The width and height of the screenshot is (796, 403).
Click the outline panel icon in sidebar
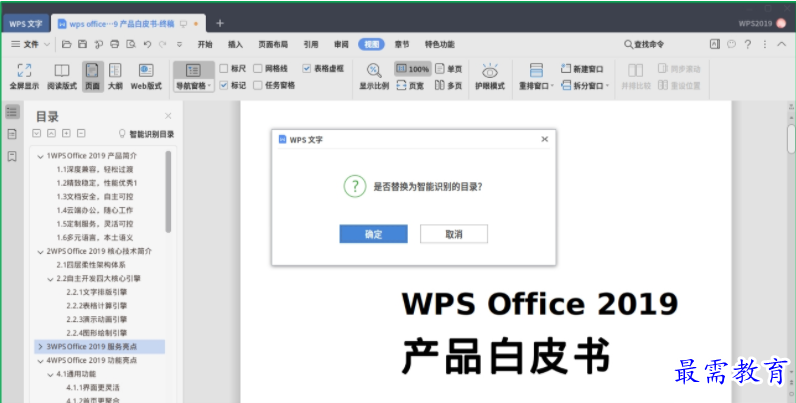[x=12, y=112]
